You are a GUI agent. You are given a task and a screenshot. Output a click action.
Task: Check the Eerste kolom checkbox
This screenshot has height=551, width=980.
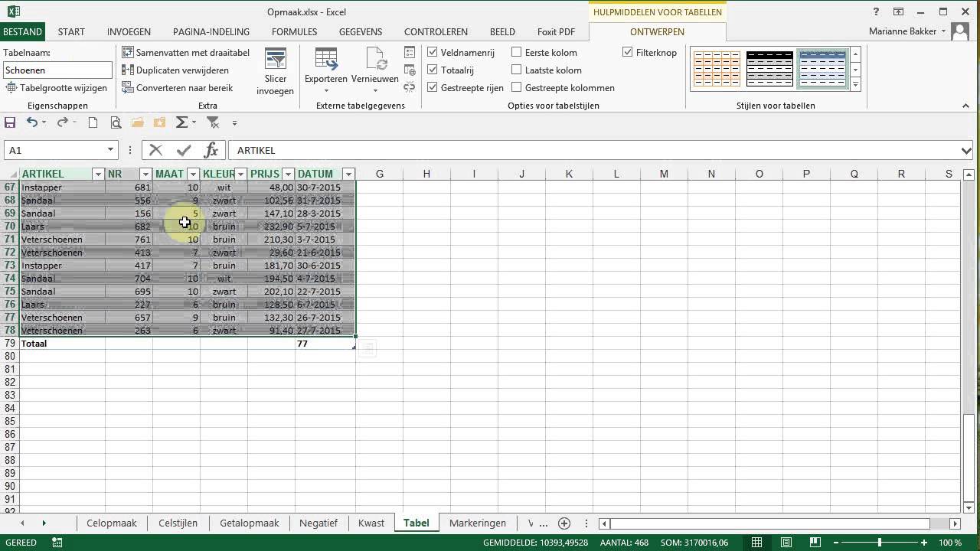pos(517,52)
